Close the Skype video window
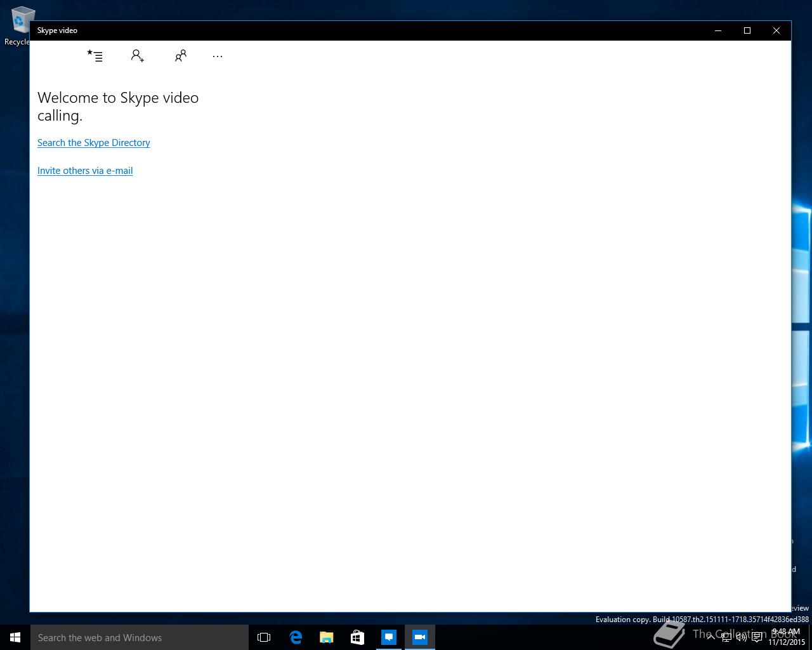Screen dimensions: 812x650 pos(776,30)
